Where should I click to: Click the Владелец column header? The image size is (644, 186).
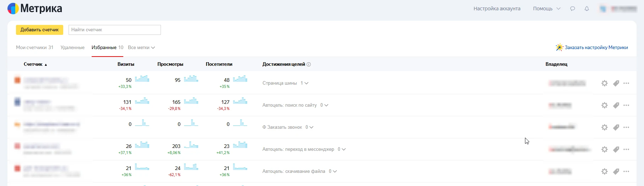tap(556, 64)
